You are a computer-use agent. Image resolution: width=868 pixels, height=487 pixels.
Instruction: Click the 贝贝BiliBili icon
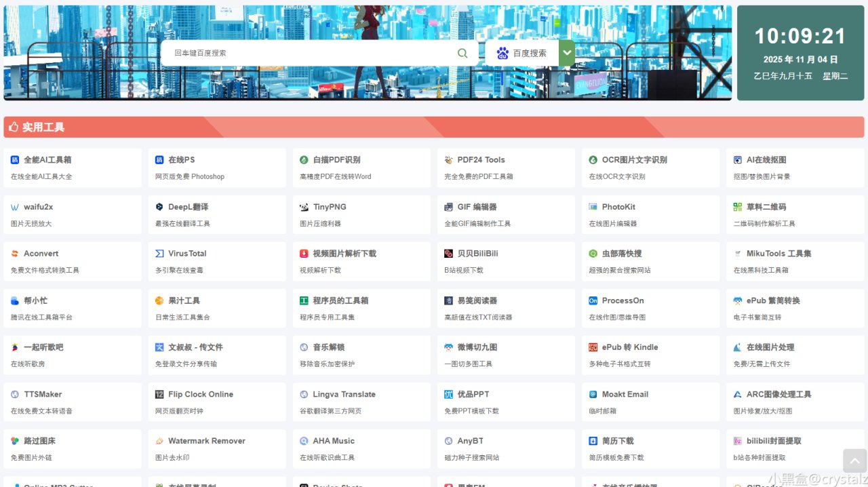[448, 254]
